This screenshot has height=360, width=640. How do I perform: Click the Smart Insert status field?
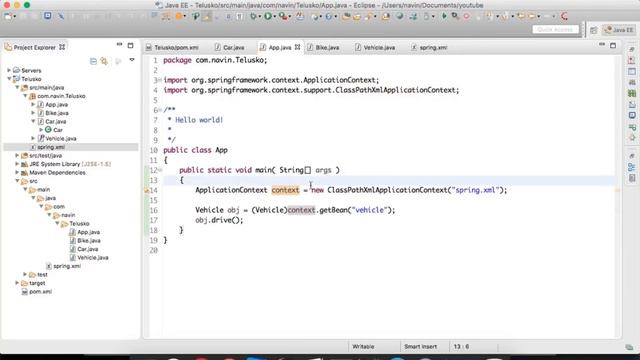[420, 347]
